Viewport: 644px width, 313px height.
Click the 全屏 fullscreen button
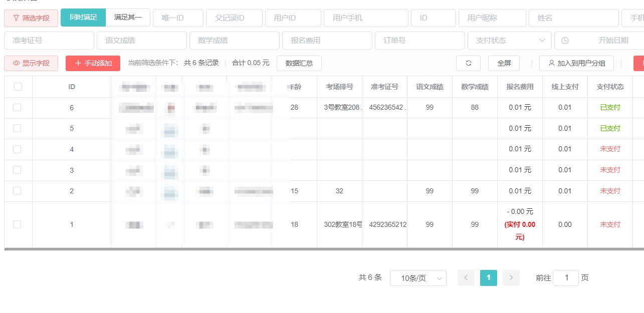pos(503,63)
